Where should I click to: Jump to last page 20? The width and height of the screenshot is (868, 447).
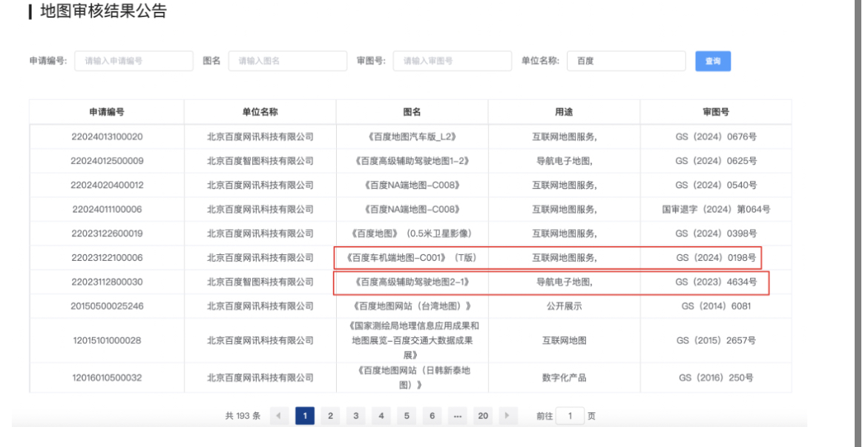click(x=483, y=416)
